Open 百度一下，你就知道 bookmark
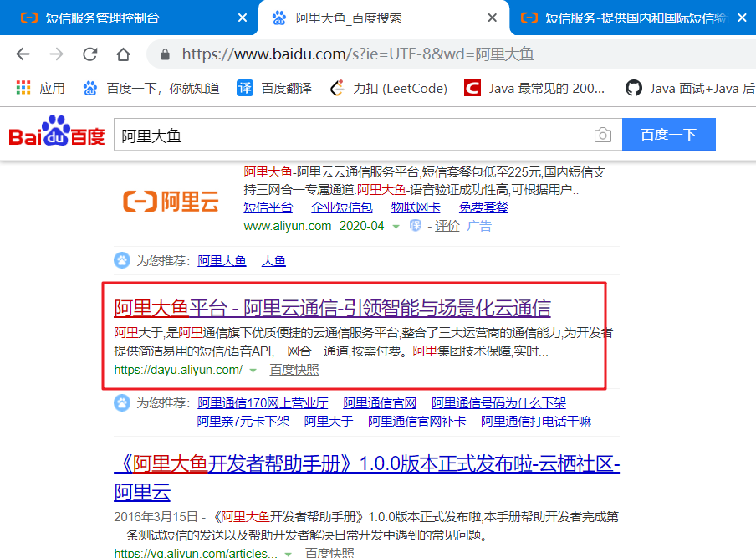 click(151, 88)
